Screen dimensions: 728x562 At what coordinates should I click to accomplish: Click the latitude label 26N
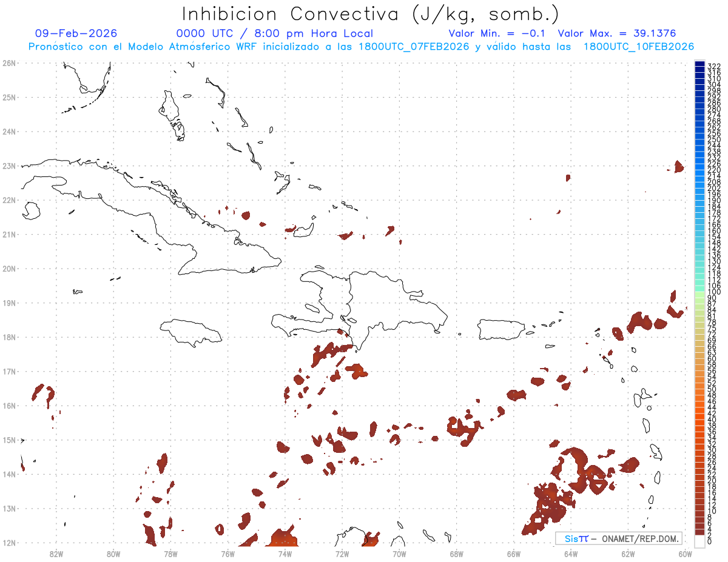pyautogui.click(x=9, y=62)
